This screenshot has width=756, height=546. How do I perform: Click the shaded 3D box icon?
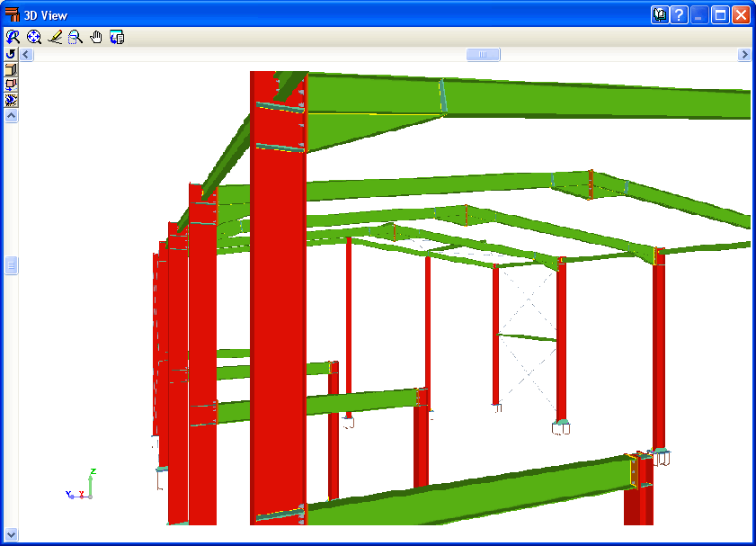tap(11, 69)
